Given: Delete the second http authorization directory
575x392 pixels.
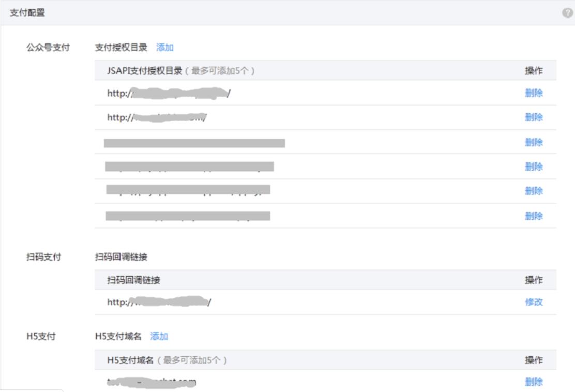Looking at the screenshot, I should 534,117.
